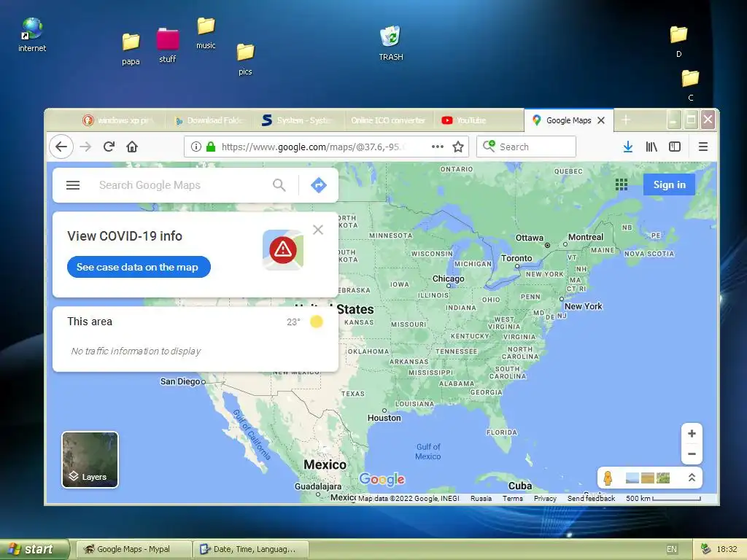The image size is (747, 560).
Task: Switch to the windows xp tab
Action: tap(119, 120)
